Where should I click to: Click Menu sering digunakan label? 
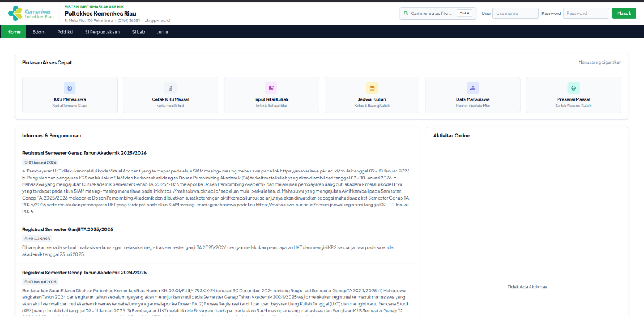(x=599, y=62)
